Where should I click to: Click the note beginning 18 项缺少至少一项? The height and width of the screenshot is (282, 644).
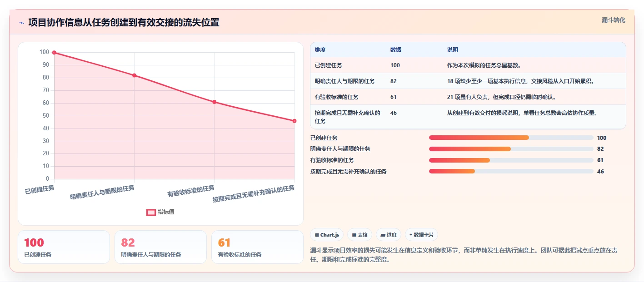pos(520,81)
